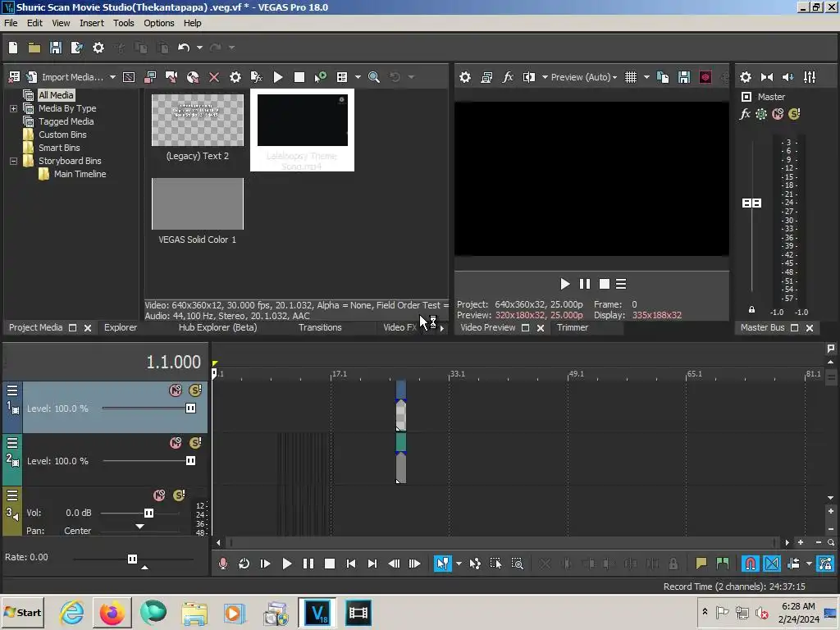Play in the Video Preview window

point(564,284)
